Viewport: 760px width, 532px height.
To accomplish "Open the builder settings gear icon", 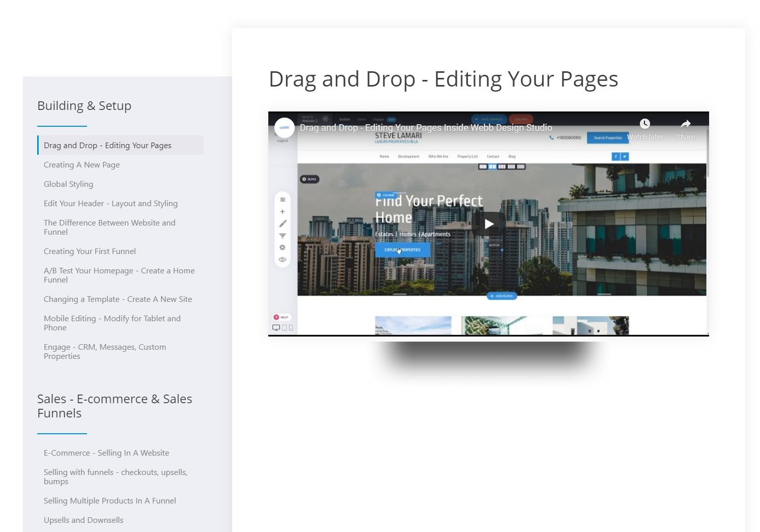I will (x=283, y=247).
